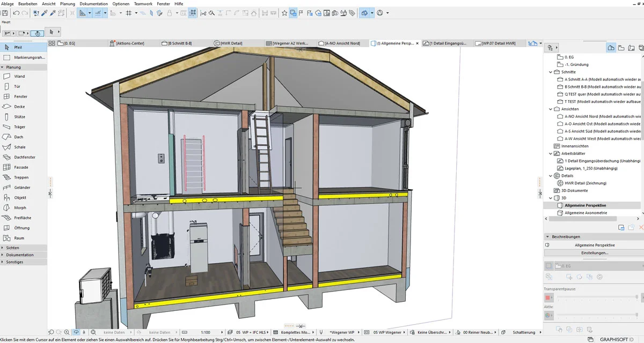Toggle the orbit mode button in status bar
The image size is (644, 343).
click(76, 332)
